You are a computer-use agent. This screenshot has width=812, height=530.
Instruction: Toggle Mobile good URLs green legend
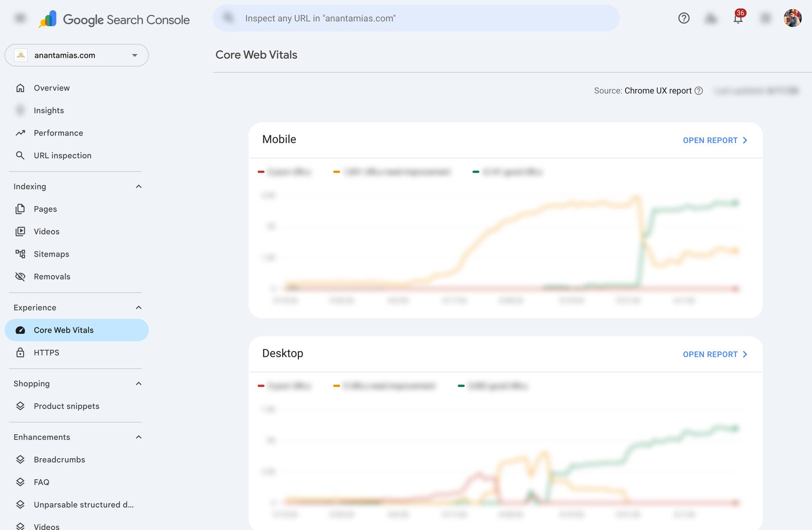507,172
